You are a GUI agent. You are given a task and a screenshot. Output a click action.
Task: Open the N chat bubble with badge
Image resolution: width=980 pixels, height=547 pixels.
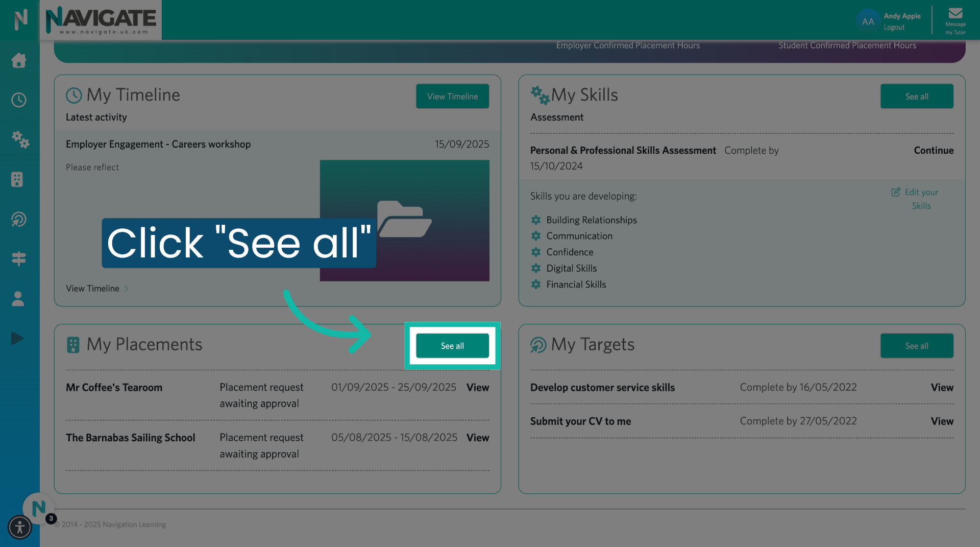[x=39, y=508]
